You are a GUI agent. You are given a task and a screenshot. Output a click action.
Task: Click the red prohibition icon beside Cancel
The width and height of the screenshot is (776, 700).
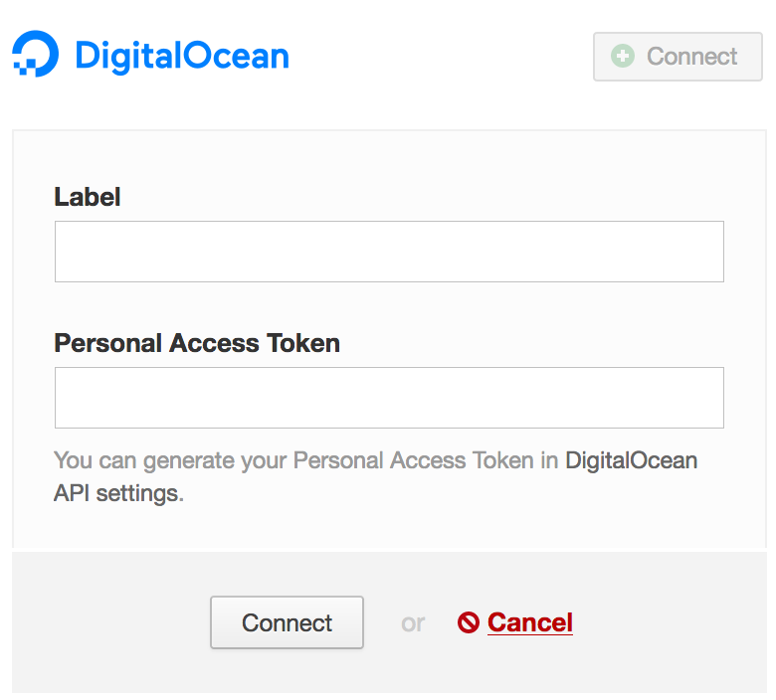[469, 622]
